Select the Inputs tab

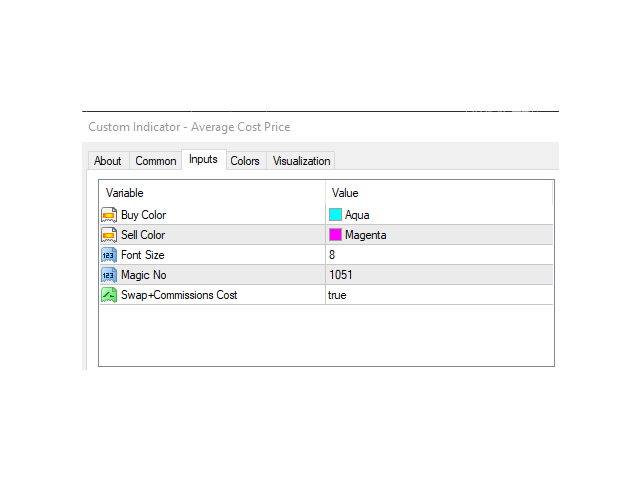pos(203,159)
